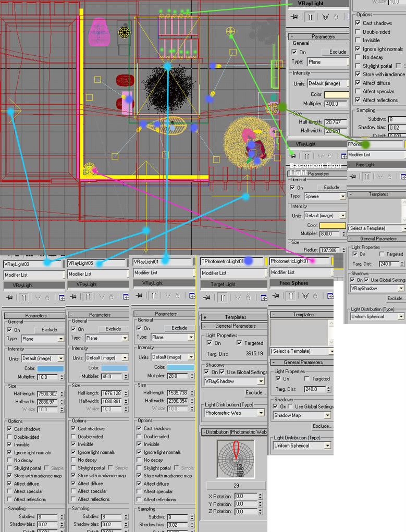The image size is (406, 532).
Task: Open the VRayLight01 color swatch
Action: pyautogui.click(x=181, y=367)
